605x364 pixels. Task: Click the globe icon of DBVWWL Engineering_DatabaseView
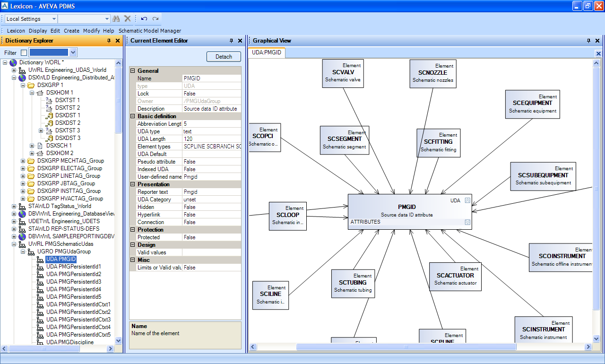coord(22,214)
